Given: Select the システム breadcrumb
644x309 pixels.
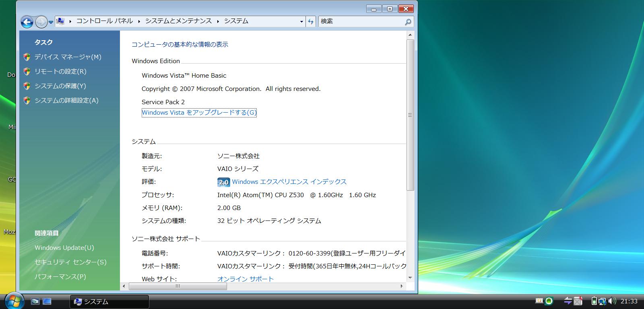Looking at the screenshot, I should (236, 21).
